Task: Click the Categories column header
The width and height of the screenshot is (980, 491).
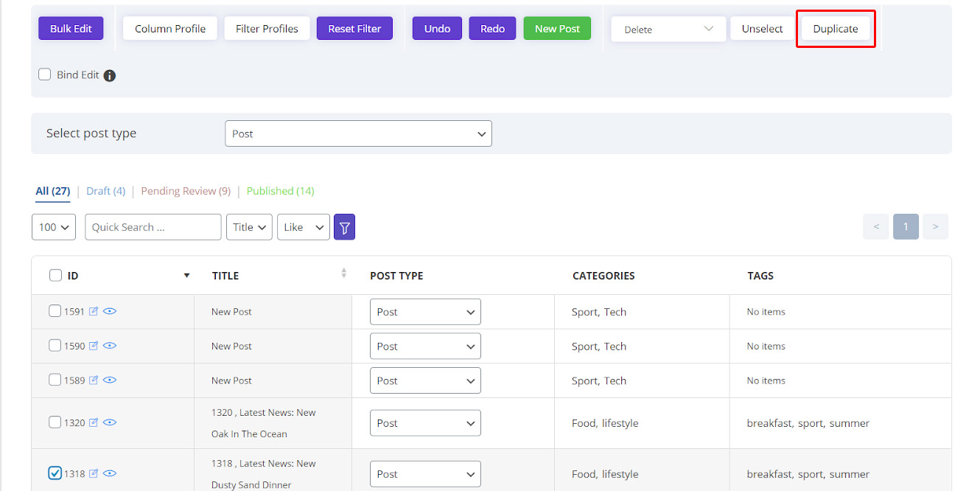Action: [603, 276]
